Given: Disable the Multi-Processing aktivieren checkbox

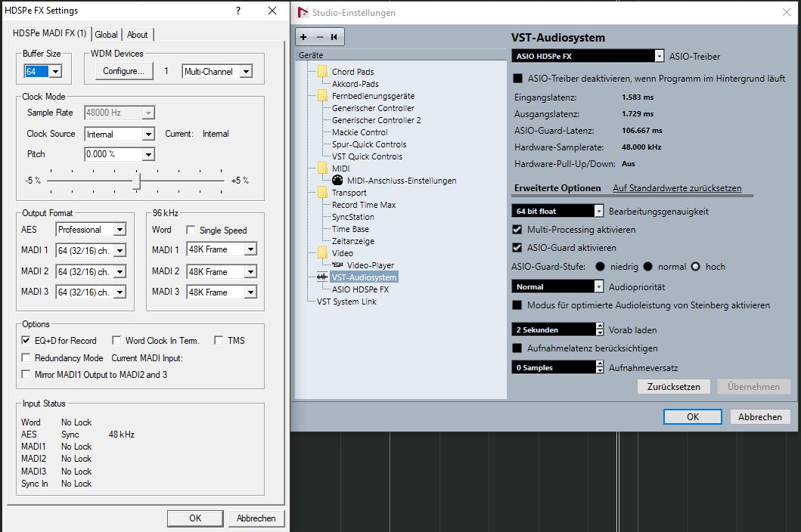Looking at the screenshot, I should pos(517,230).
